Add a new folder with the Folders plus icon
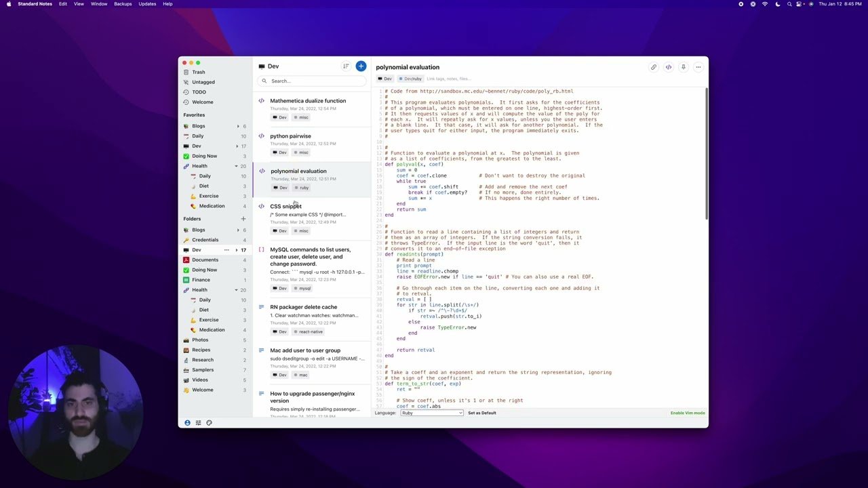 243,219
